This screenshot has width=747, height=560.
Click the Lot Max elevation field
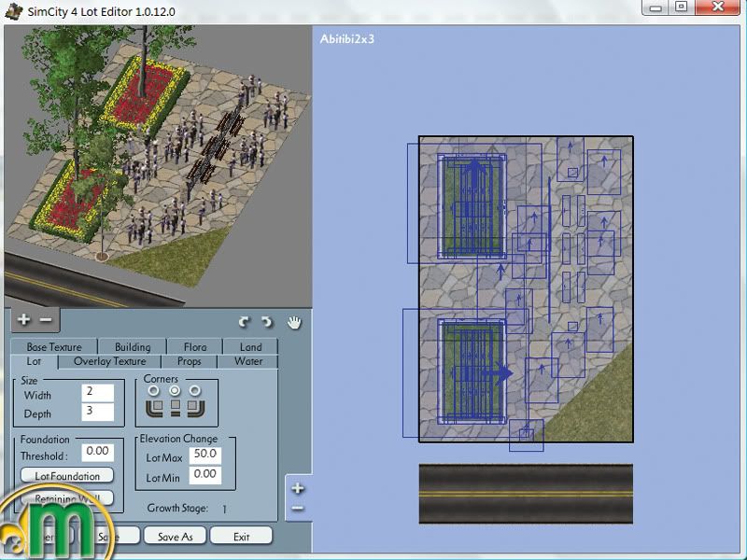pyautogui.click(x=204, y=455)
